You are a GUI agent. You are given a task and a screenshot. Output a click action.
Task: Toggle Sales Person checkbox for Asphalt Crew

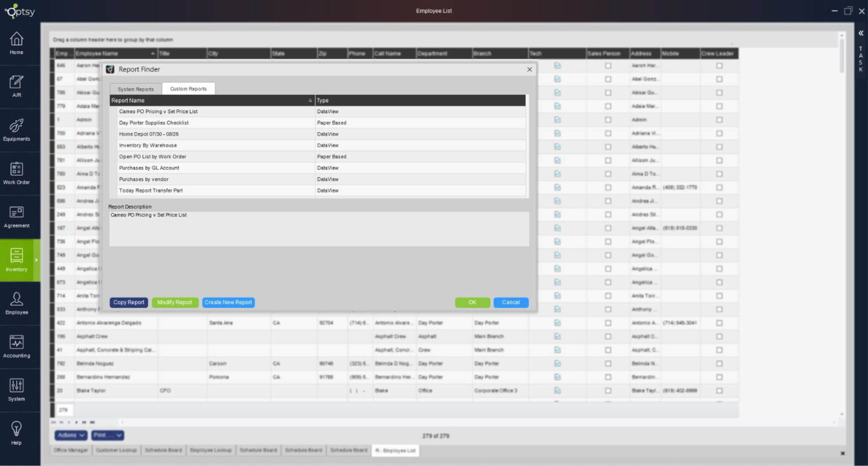point(608,336)
